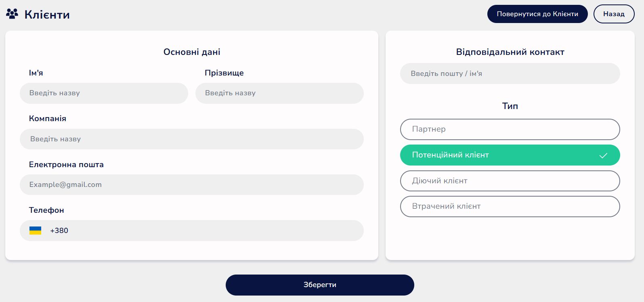Image resolution: width=644 pixels, height=302 pixels.
Task: Click Повернутися до Клієнти button
Action: [x=537, y=14]
